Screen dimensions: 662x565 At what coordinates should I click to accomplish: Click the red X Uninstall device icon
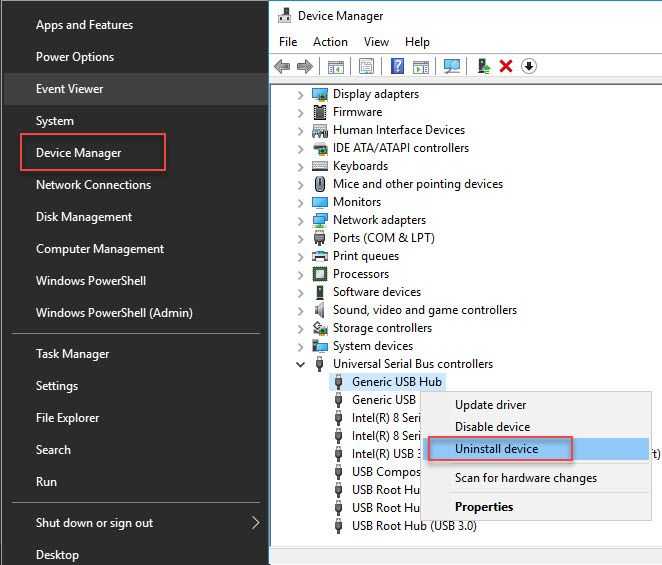(x=506, y=66)
